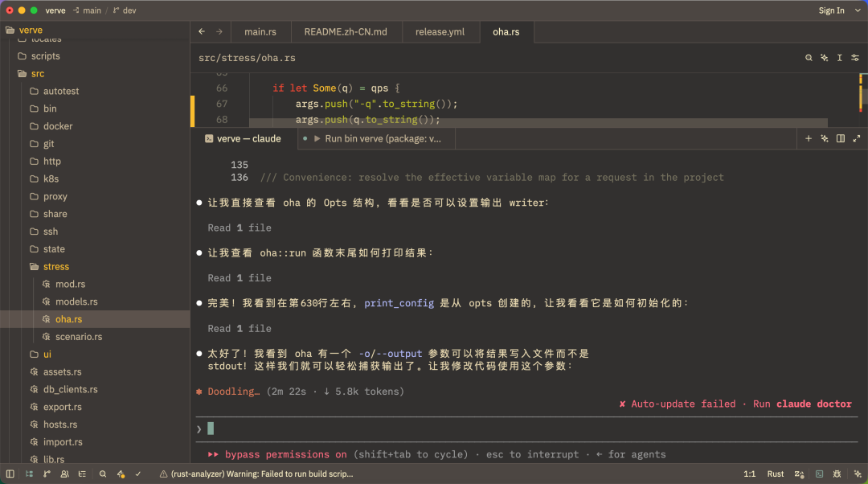Switch to the main.rs tab

pyautogui.click(x=260, y=32)
